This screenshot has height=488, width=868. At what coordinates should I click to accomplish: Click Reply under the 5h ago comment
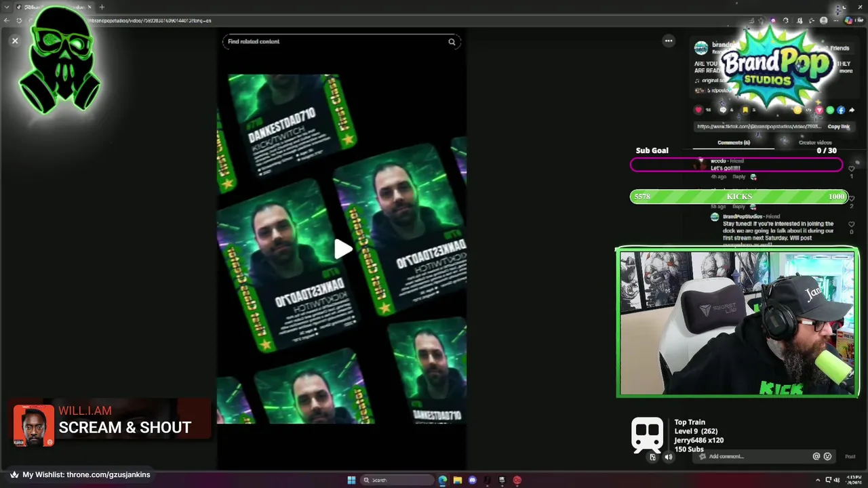coord(738,207)
